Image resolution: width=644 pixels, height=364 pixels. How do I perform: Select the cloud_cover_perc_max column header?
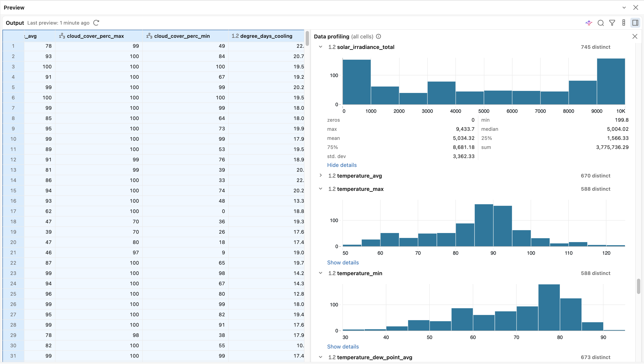coord(99,36)
